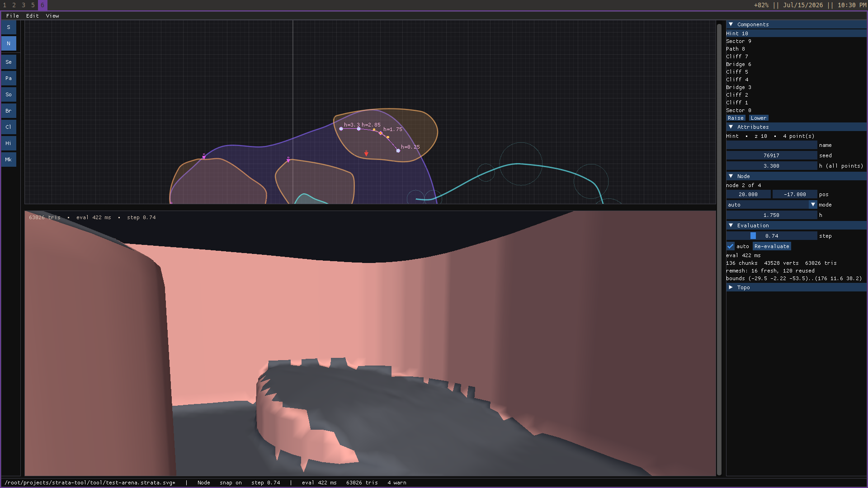The height and width of the screenshot is (488, 868).
Task: Select the Cl cliff tool
Action: 9,127
